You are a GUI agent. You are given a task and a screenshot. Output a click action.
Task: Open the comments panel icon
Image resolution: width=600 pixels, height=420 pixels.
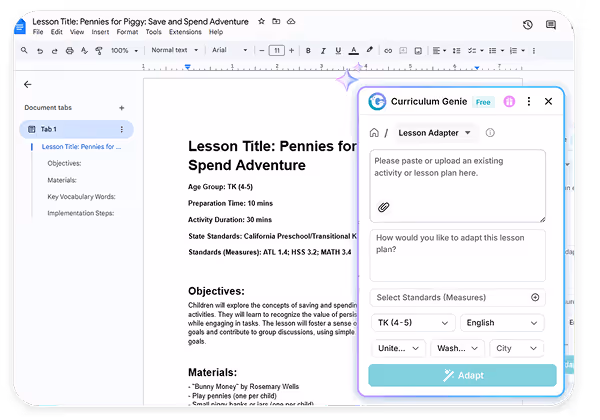pyautogui.click(x=551, y=25)
